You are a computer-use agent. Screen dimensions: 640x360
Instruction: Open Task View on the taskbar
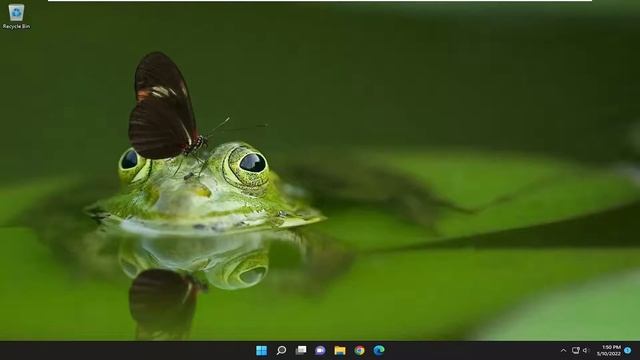[301, 350]
